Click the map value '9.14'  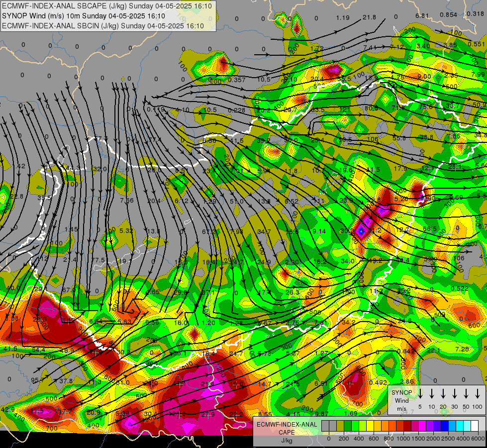pyautogui.click(x=319, y=231)
